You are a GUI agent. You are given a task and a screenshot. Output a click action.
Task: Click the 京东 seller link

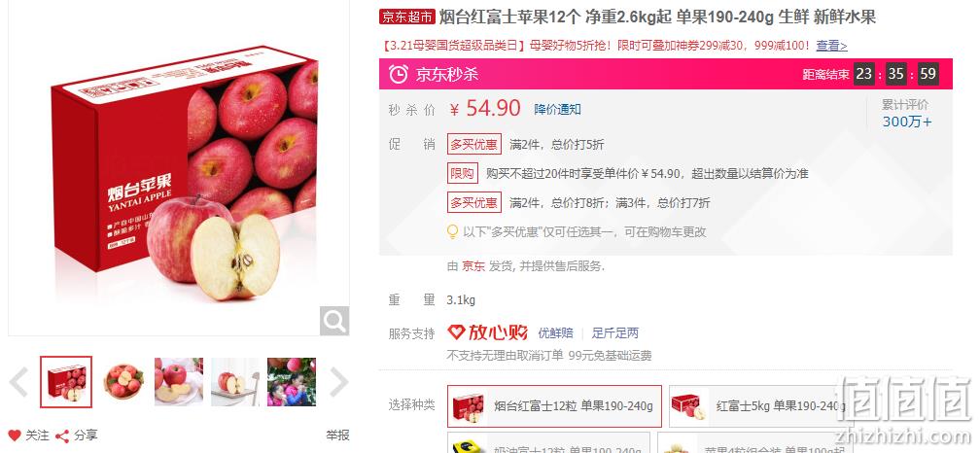point(473,266)
